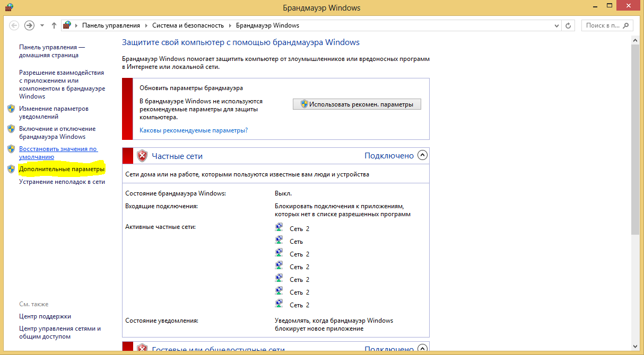Select Система и безопасность breadcrumb item
644x355 pixels.
pos(188,25)
